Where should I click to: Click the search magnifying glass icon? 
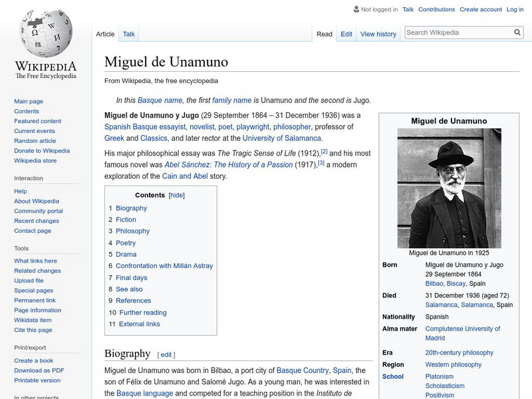tap(517, 33)
